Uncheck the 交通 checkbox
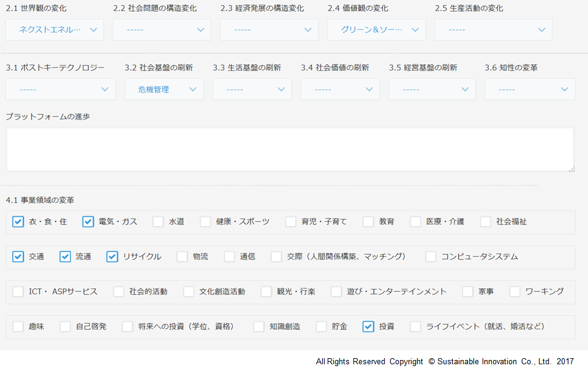This screenshot has height=371, width=588. click(x=18, y=257)
